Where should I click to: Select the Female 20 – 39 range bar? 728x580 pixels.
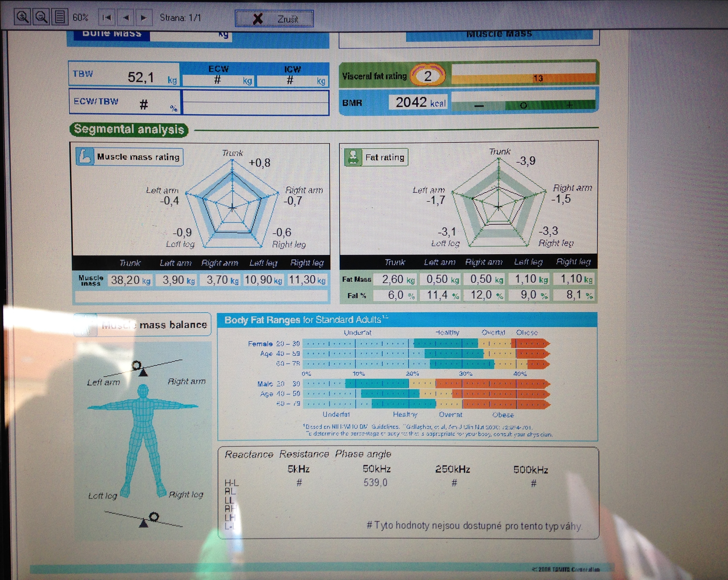pyautogui.click(x=426, y=344)
